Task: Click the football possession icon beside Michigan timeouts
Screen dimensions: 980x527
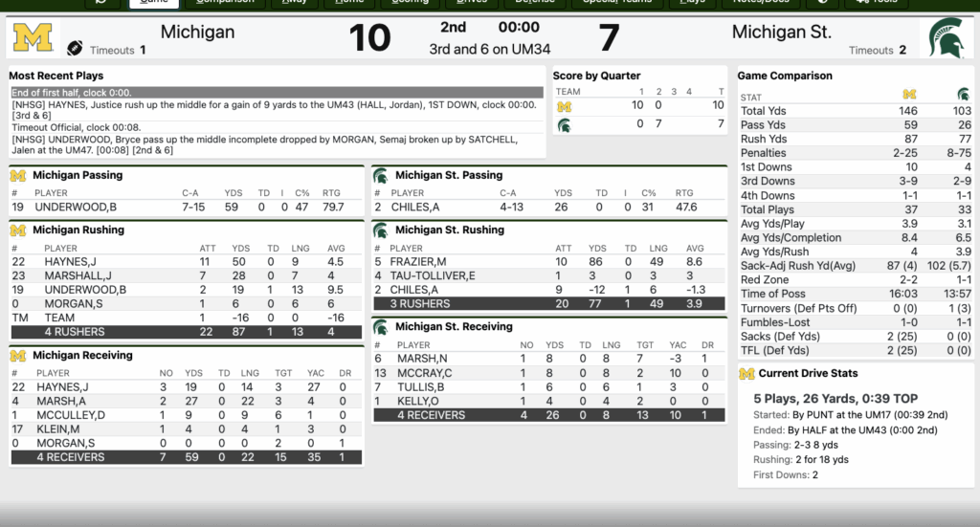Action: tap(75, 49)
